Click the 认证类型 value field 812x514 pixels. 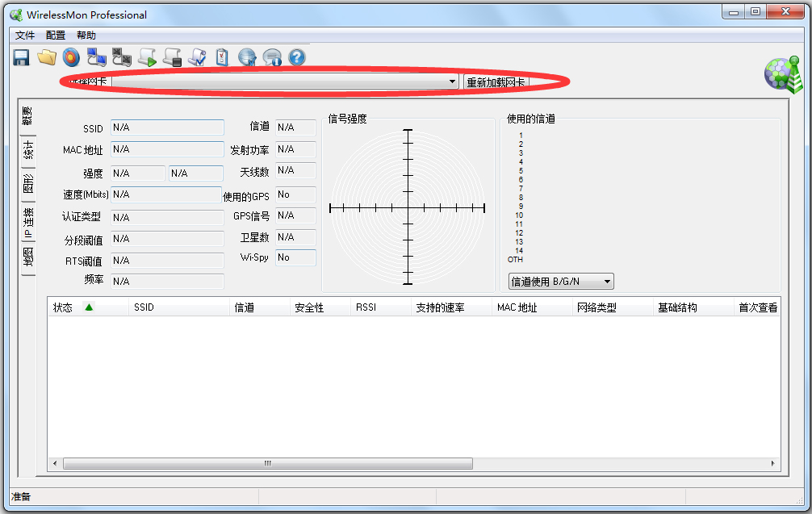(x=167, y=217)
